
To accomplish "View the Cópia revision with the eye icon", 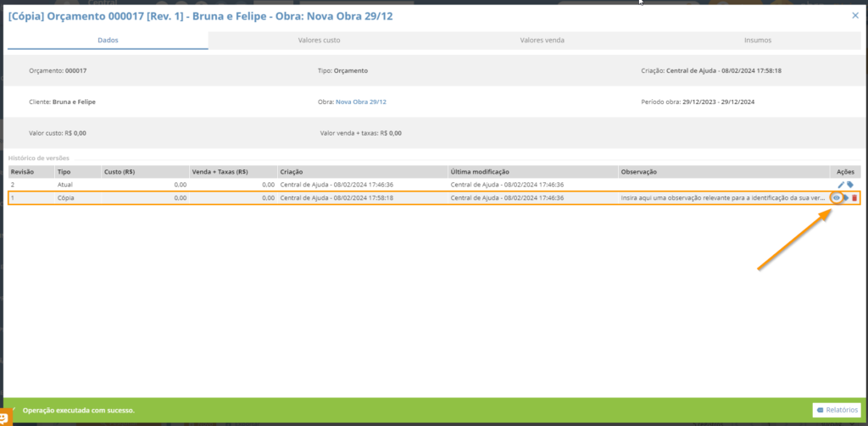I will [x=837, y=198].
